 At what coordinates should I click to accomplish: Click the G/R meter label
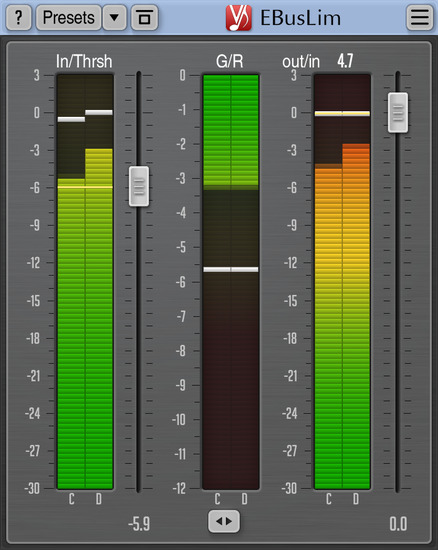230,61
